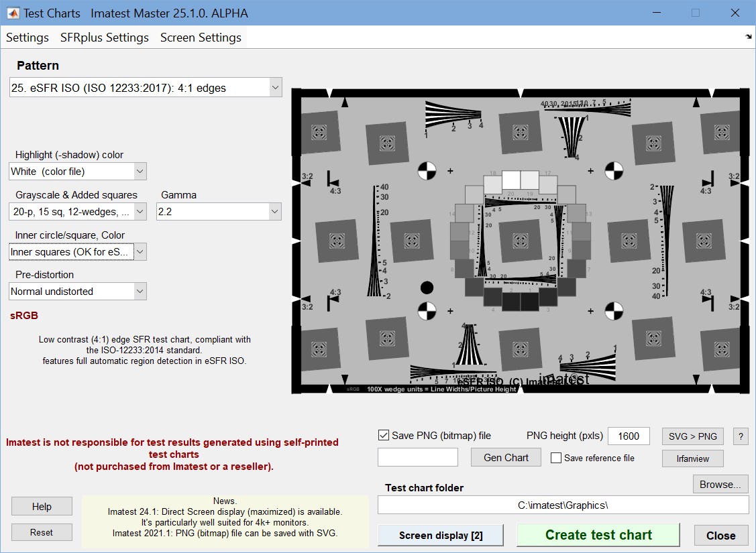Click the question mark help button
Image resolution: width=756 pixels, height=553 pixels.
[741, 436]
